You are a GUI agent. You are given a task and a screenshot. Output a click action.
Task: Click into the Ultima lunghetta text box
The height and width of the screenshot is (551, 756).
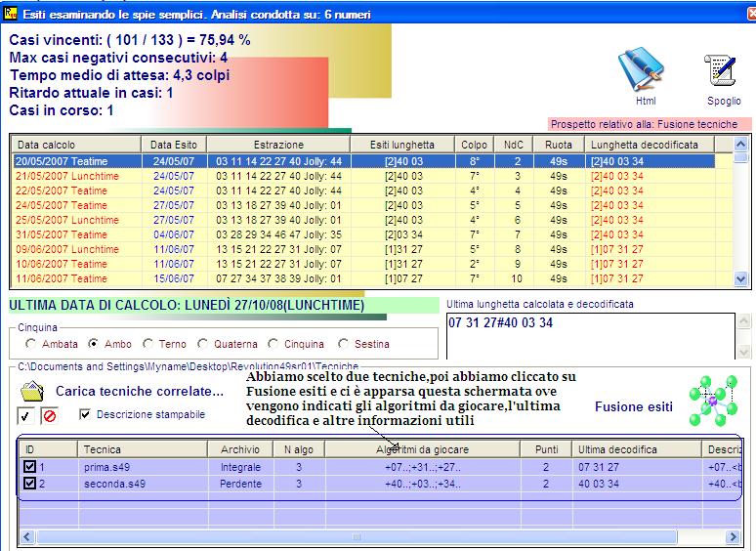point(591,336)
